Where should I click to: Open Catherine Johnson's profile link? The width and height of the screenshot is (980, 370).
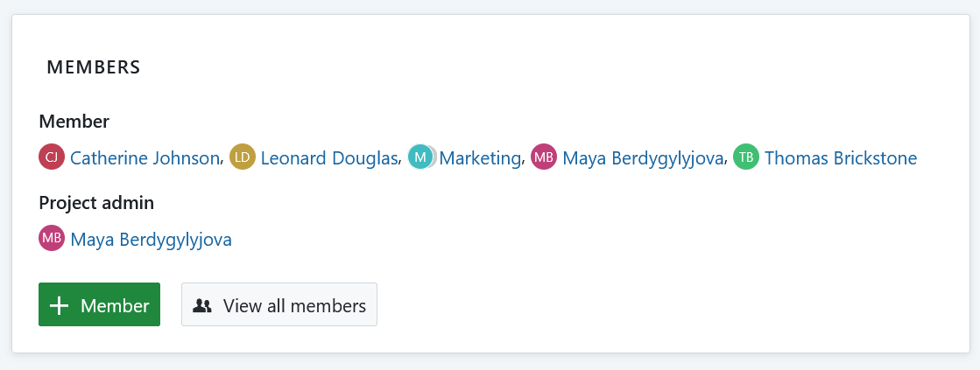click(145, 158)
